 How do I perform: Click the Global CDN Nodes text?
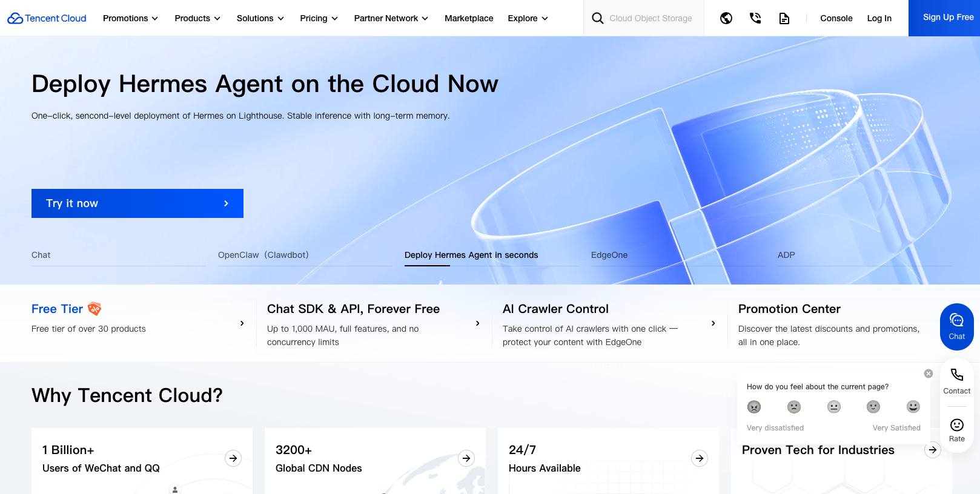(319, 468)
